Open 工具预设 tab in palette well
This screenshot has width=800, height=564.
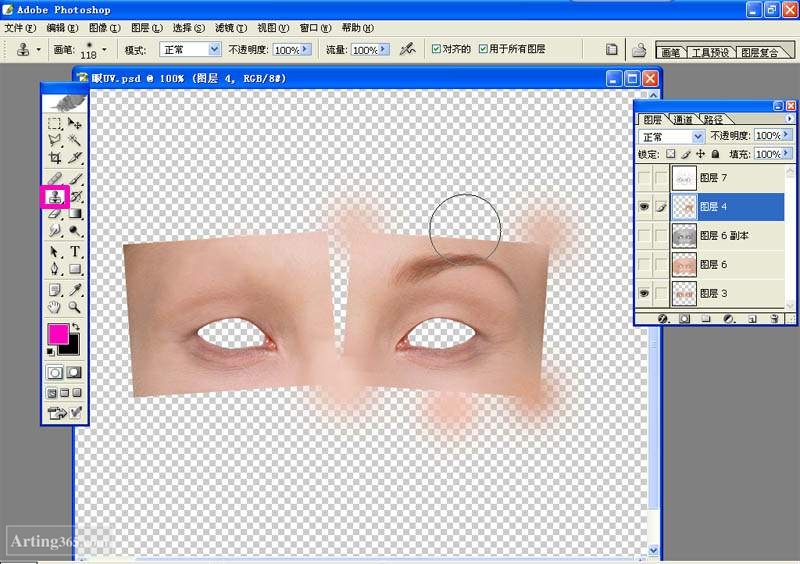710,52
